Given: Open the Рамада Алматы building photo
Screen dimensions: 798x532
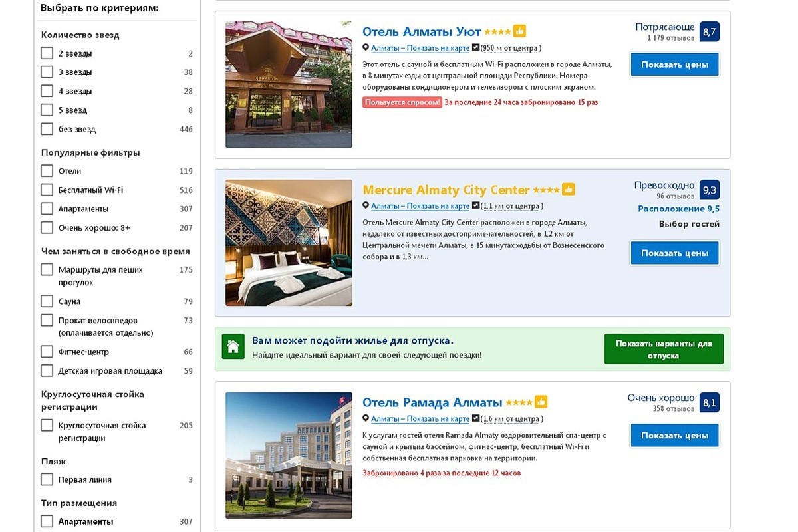Looking at the screenshot, I should point(289,456).
